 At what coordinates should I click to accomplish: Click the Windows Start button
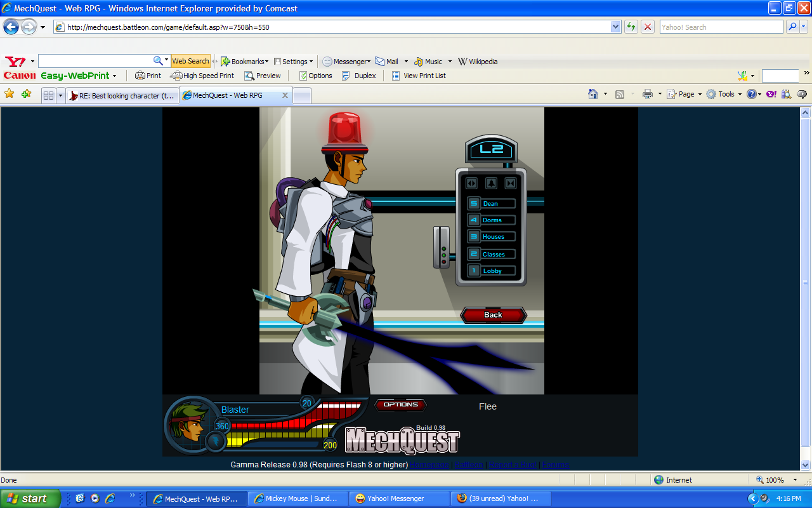click(x=30, y=498)
